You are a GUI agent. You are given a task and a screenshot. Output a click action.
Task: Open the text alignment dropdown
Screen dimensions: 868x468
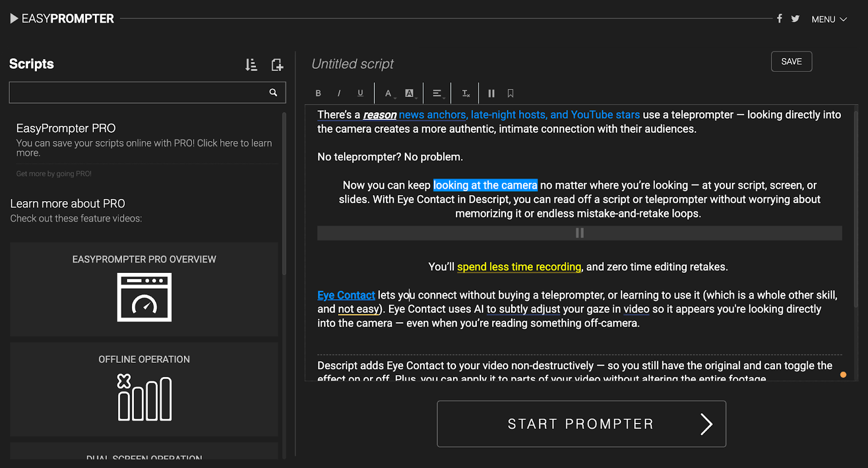pyautogui.click(x=438, y=93)
